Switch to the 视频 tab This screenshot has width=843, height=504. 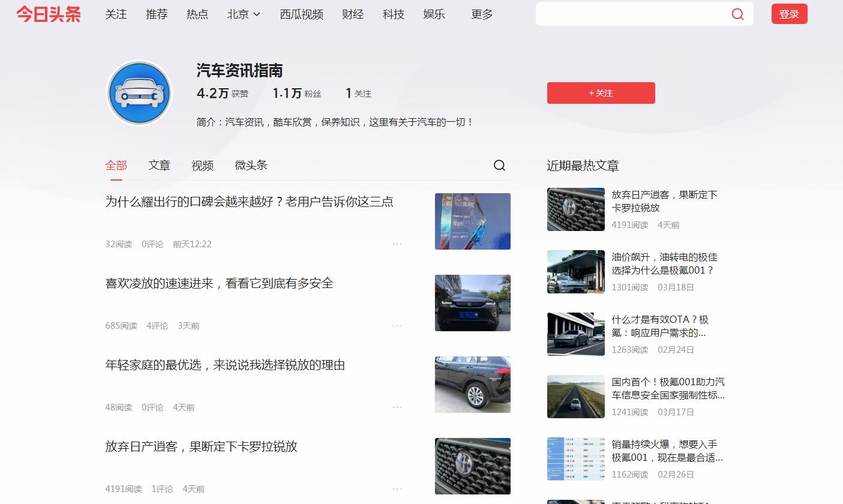(203, 166)
